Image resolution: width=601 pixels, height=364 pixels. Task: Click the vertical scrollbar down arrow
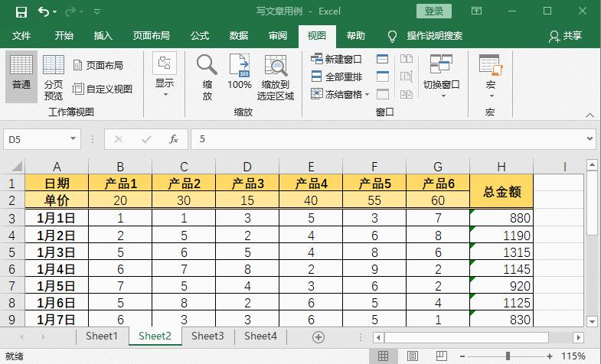point(592,321)
